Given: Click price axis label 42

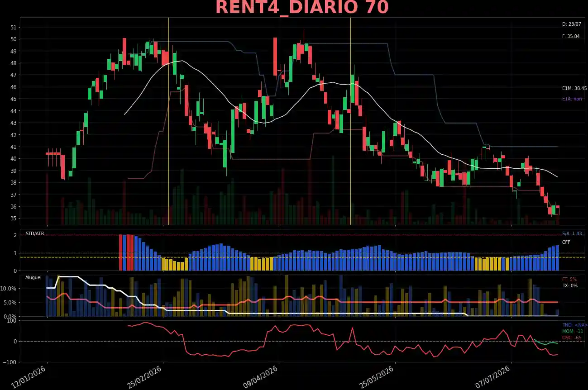Looking at the screenshot, I should coord(13,135).
